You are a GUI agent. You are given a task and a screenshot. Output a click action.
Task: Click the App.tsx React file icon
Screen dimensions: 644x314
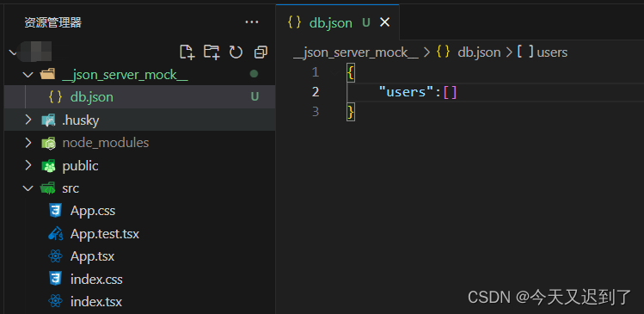55,257
